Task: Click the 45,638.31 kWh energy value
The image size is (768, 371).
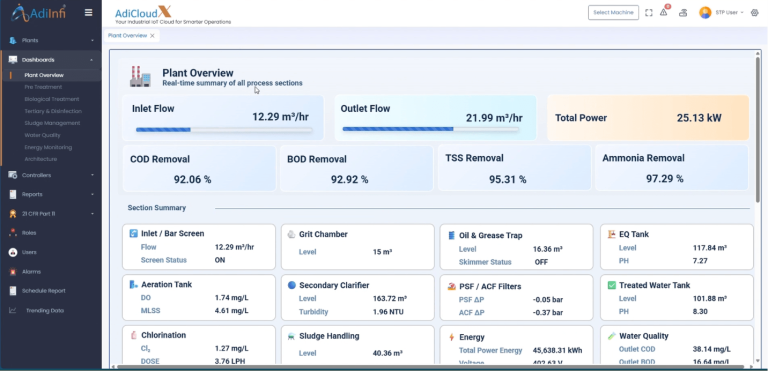Action: click(x=557, y=351)
